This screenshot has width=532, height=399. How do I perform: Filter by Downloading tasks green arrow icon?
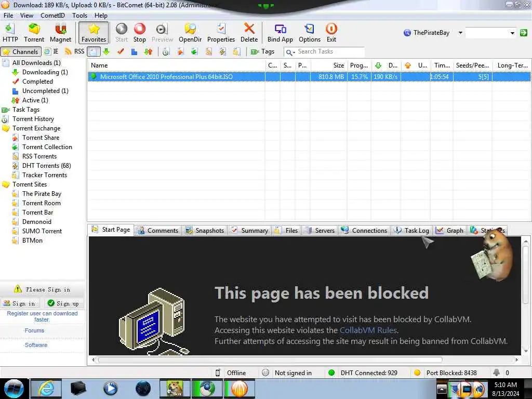(x=106, y=51)
